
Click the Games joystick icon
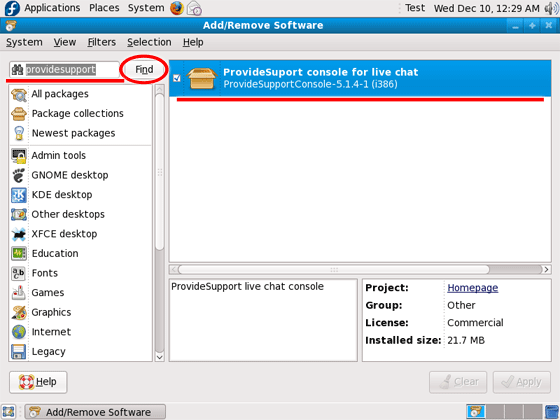click(x=19, y=293)
